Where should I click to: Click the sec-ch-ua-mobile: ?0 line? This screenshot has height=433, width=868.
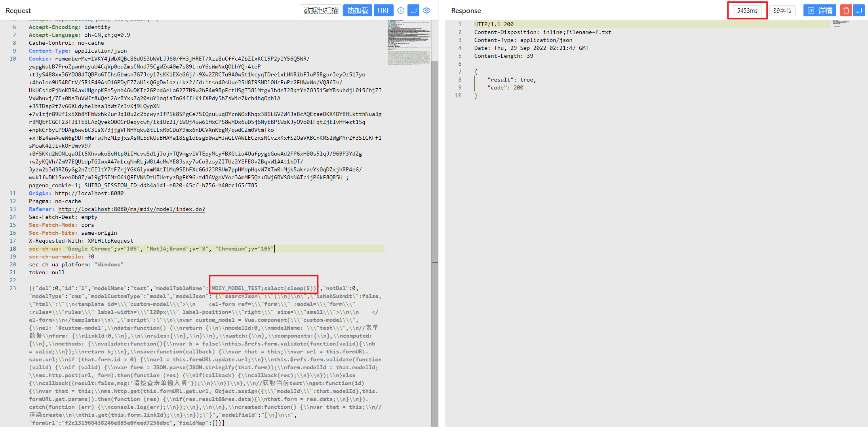(61, 256)
